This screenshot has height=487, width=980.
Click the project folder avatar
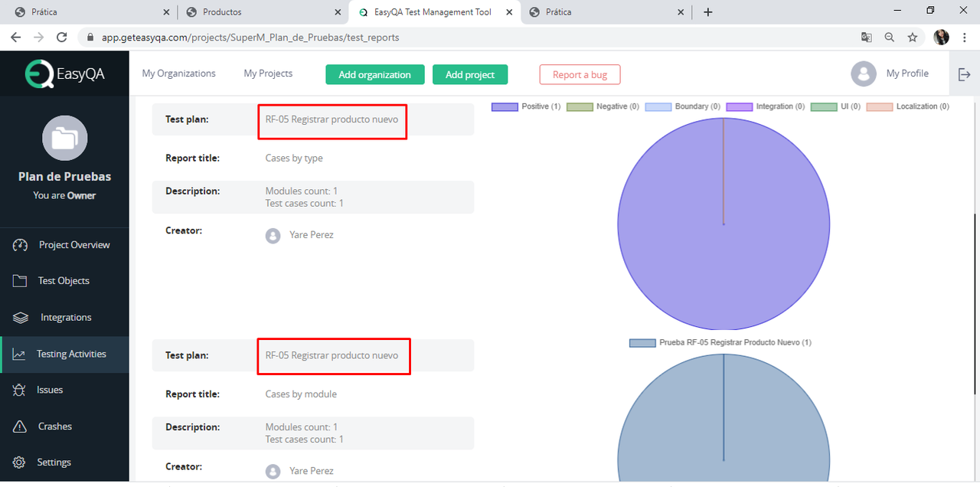64,139
